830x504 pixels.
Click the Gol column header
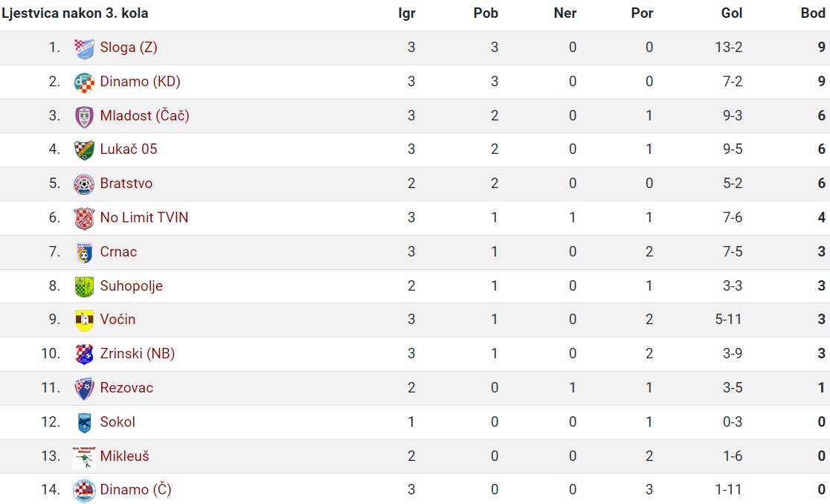[x=732, y=13]
